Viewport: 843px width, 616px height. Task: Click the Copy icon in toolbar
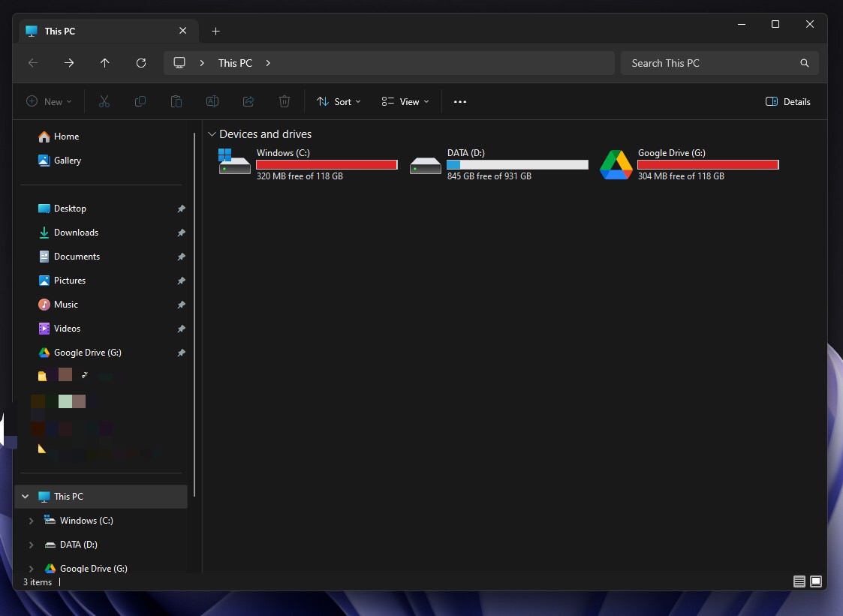(140, 101)
